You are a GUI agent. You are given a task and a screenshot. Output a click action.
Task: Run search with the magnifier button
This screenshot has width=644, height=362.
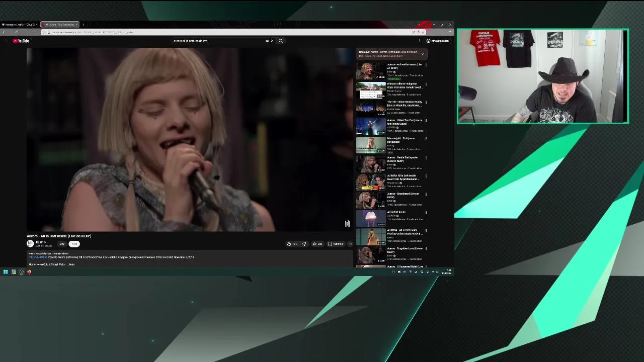click(281, 41)
